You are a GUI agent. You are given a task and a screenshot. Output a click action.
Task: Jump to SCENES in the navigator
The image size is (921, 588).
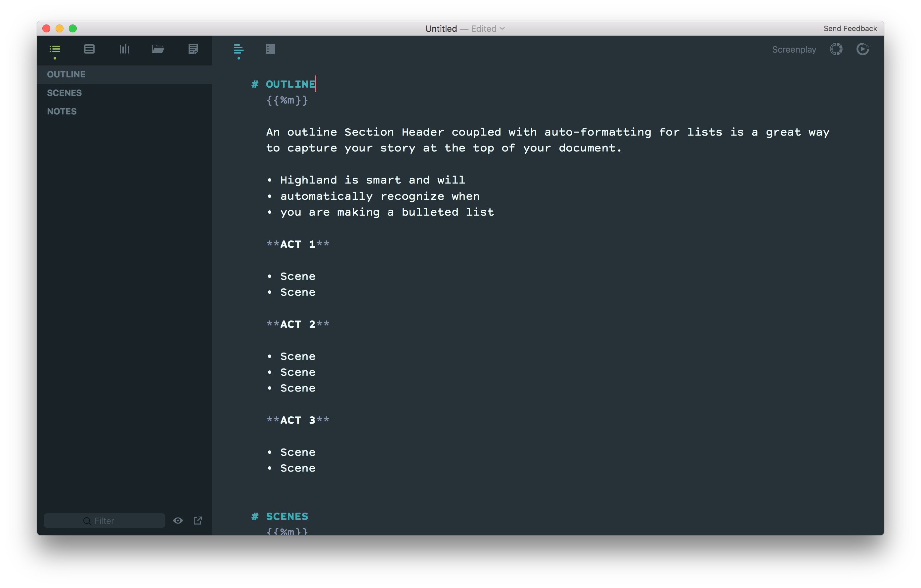[64, 93]
